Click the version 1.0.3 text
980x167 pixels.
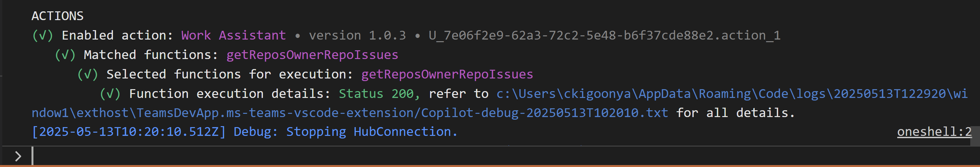(357, 35)
